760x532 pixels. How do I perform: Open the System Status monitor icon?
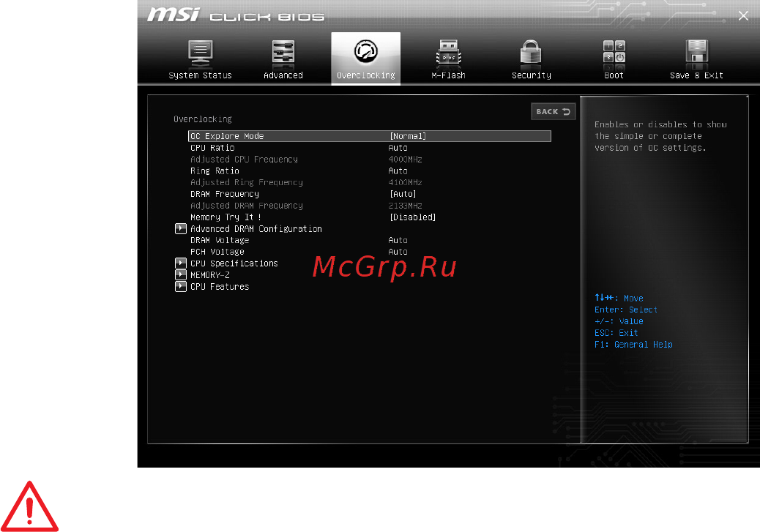200,53
